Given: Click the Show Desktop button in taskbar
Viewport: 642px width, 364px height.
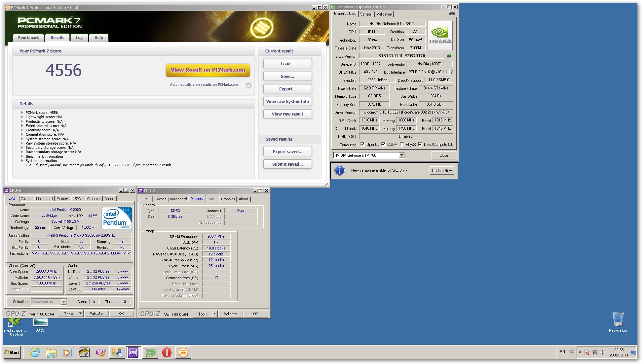Looking at the screenshot, I should (x=633, y=352).
